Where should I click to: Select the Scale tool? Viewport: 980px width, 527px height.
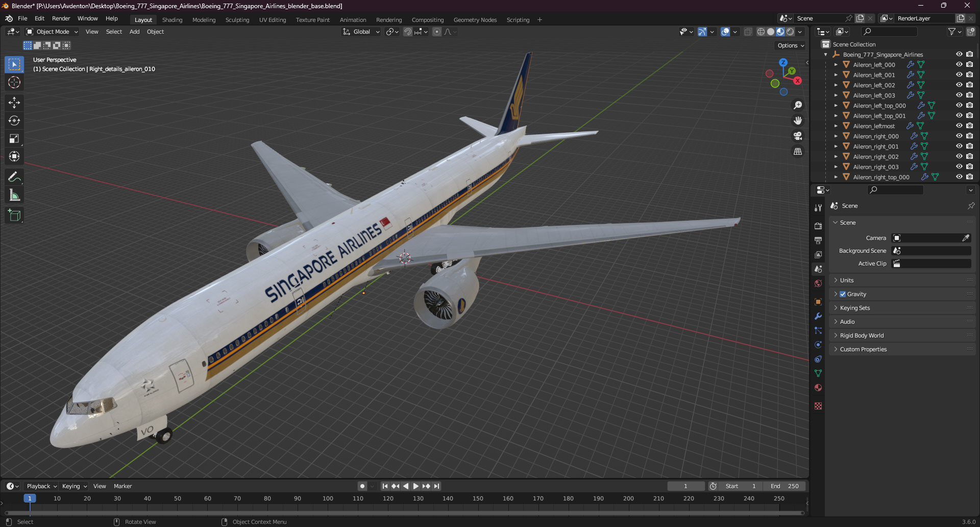point(14,138)
